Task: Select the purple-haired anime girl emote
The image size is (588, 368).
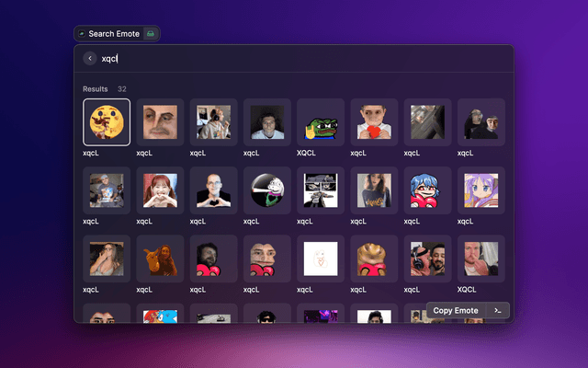Action: 481,190
